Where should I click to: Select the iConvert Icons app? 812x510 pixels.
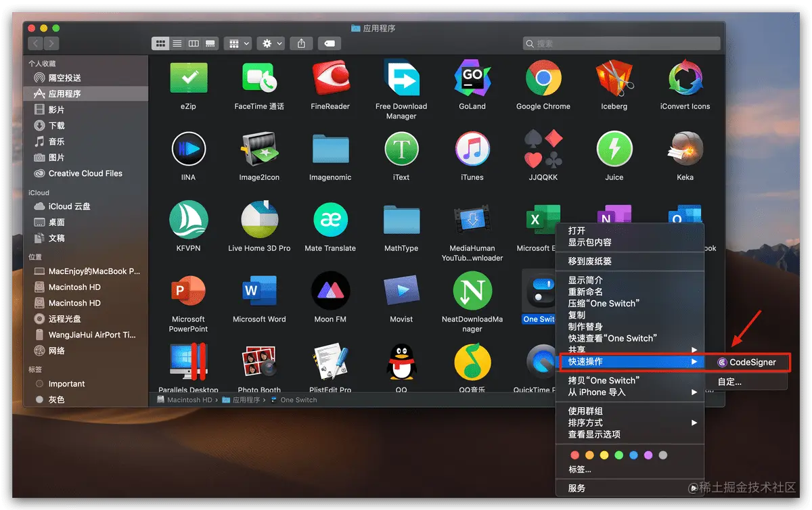pos(685,79)
